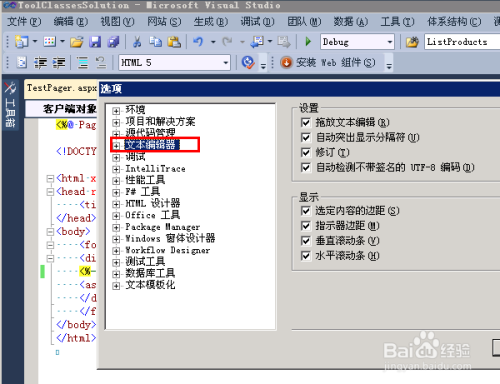Select the F# 工具 tree item
The width and height of the screenshot is (500, 384).
(x=143, y=192)
